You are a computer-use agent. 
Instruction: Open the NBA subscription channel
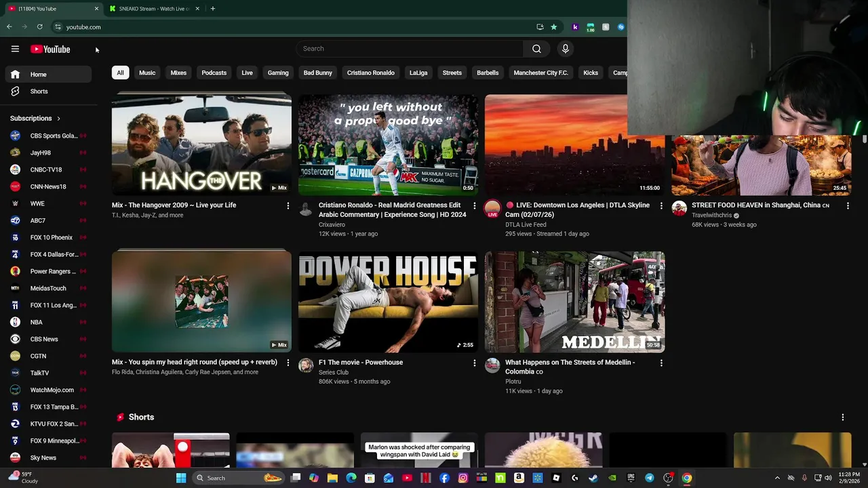(48, 322)
